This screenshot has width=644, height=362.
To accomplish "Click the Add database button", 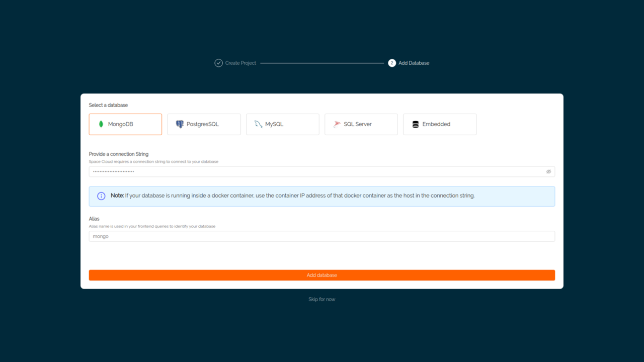I will 321,275.
